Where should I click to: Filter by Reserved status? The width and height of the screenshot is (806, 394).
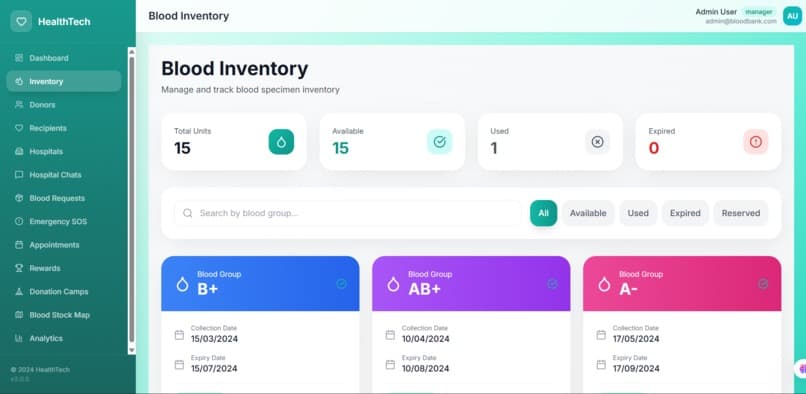(741, 213)
